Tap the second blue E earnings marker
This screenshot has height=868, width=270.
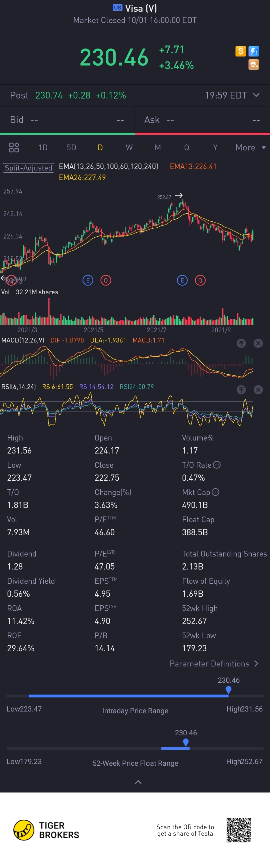pyautogui.click(x=182, y=280)
